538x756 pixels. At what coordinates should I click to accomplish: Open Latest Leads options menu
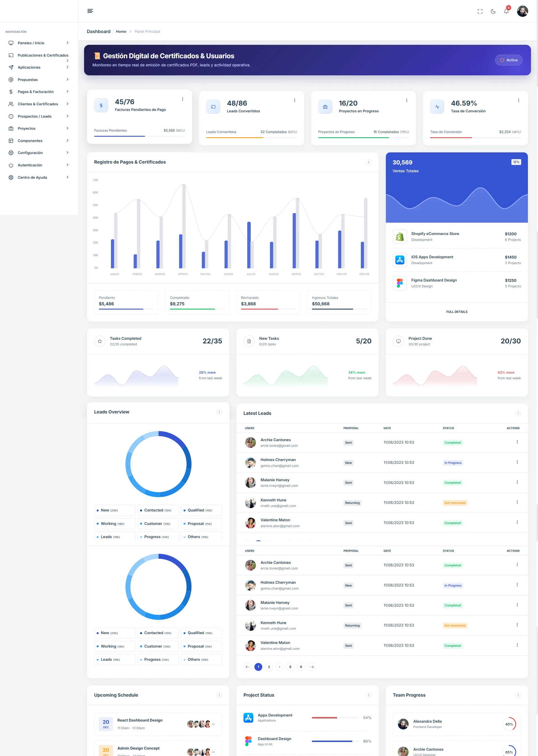(x=518, y=413)
